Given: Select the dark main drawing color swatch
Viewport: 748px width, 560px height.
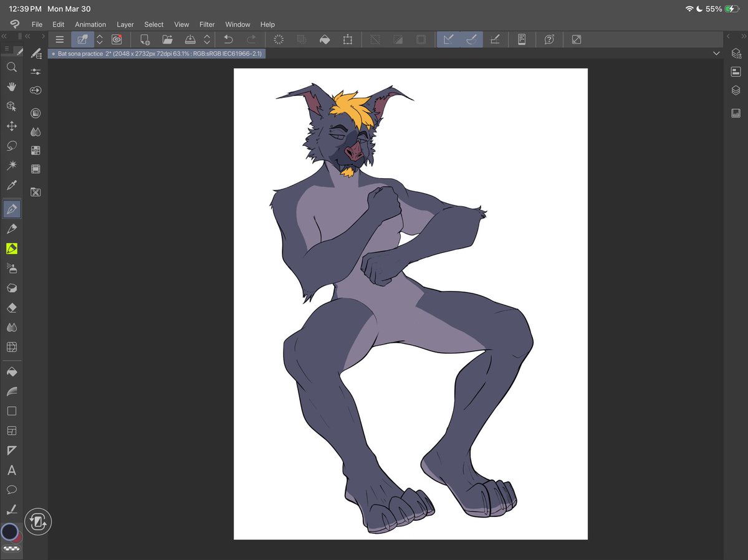Looking at the screenshot, I should [9, 531].
